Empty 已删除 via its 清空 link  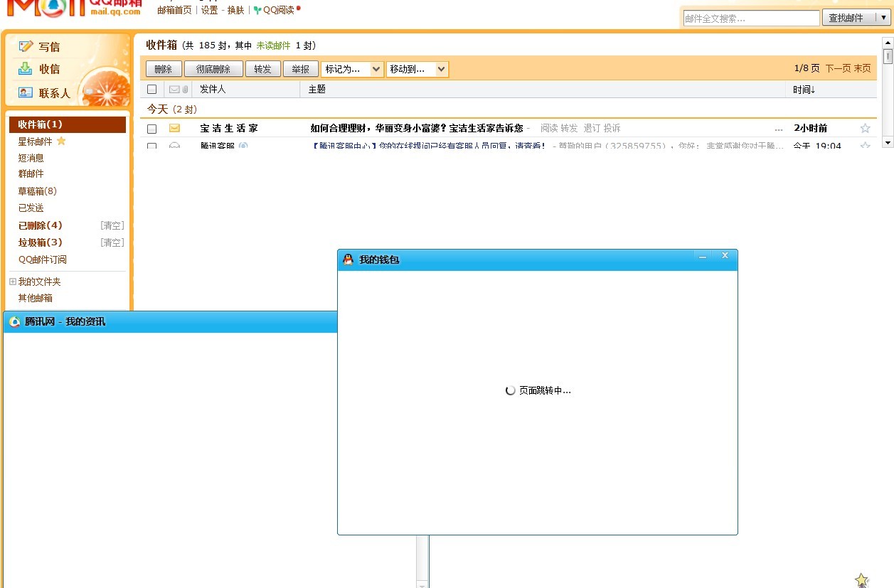coord(112,225)
